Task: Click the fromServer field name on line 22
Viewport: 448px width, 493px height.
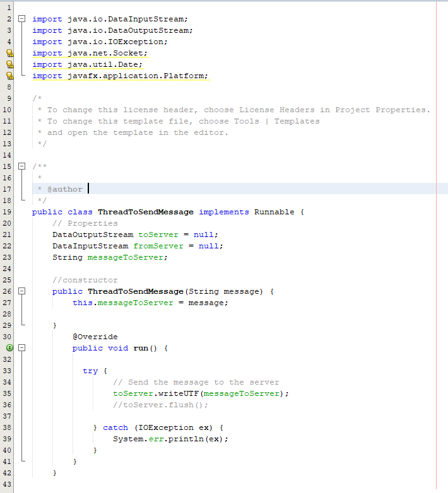Action: 158,246
